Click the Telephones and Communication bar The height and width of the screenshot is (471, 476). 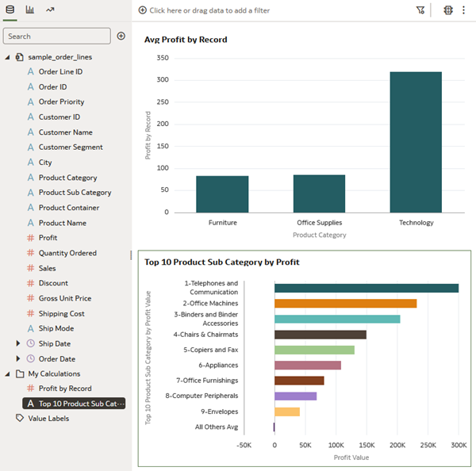pyautogui.click(x=367, y=288)
